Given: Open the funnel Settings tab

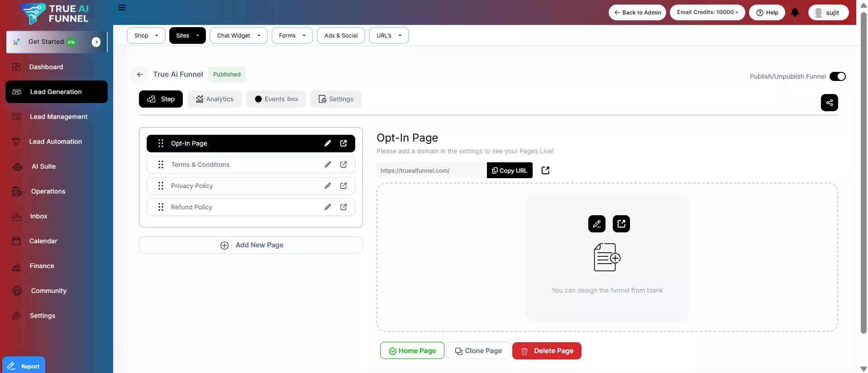Looking at the screenshot, I should (336, 99).
